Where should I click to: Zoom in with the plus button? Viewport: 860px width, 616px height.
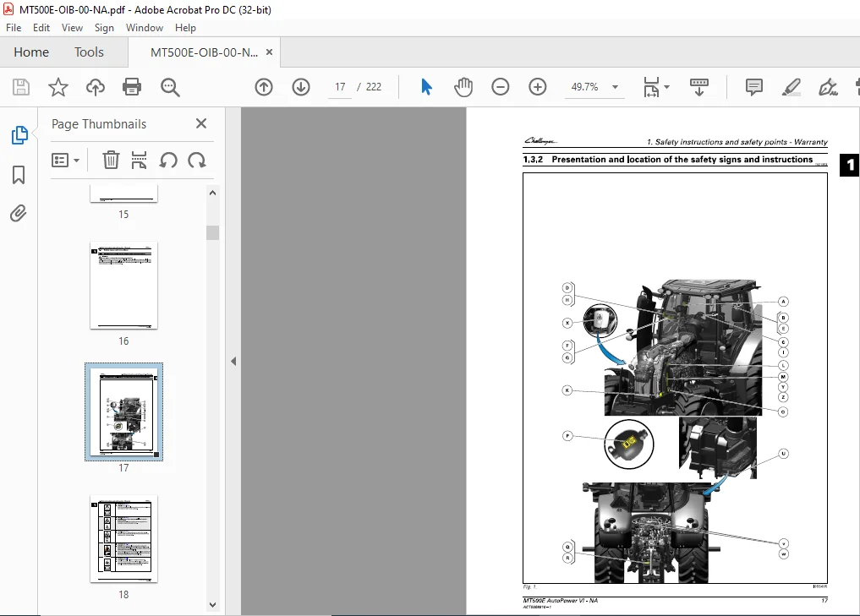pos(538,87)
